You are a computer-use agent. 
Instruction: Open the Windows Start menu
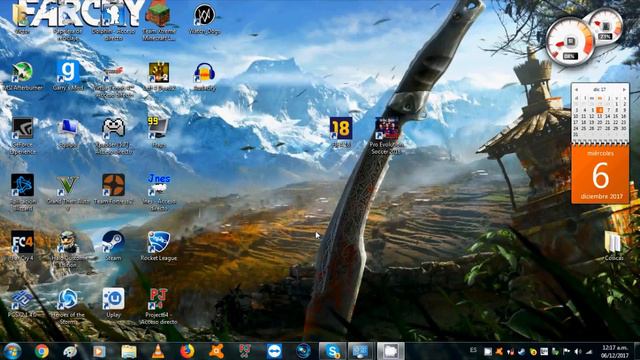pos(12,351)
